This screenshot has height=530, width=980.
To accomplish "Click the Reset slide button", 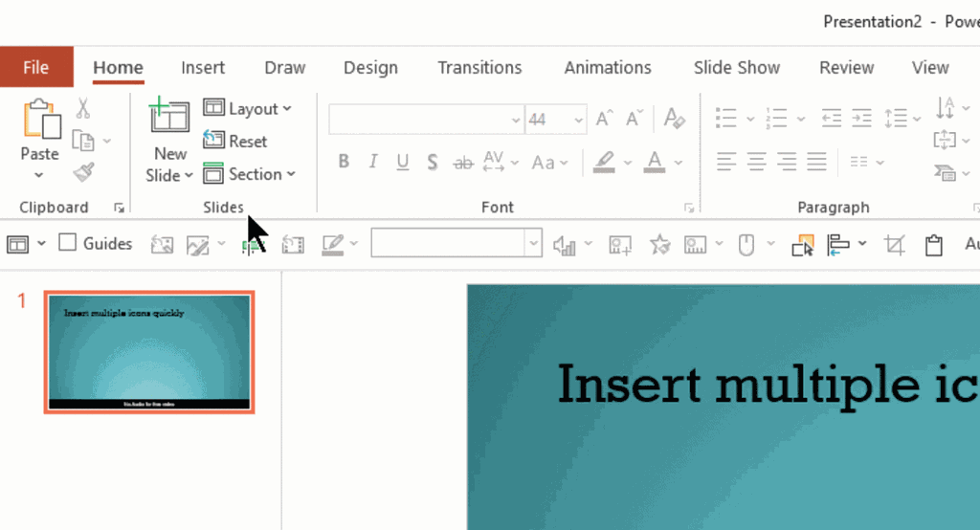I will 235,142.
